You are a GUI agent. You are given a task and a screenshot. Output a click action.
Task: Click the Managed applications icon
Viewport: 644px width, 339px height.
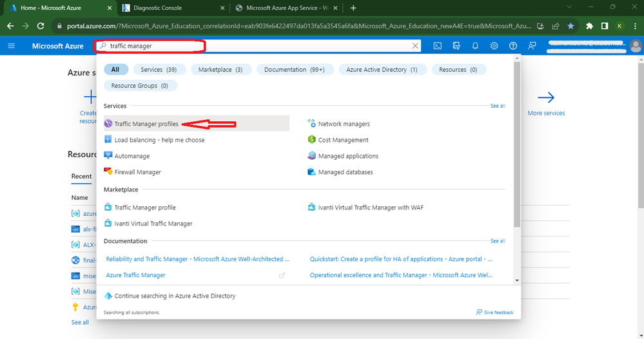coord(312,155)
